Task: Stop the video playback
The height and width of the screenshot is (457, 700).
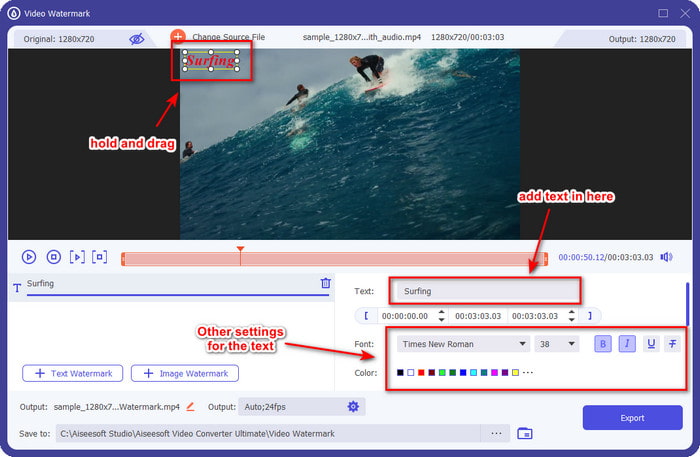Action: [x=54, y=257]
